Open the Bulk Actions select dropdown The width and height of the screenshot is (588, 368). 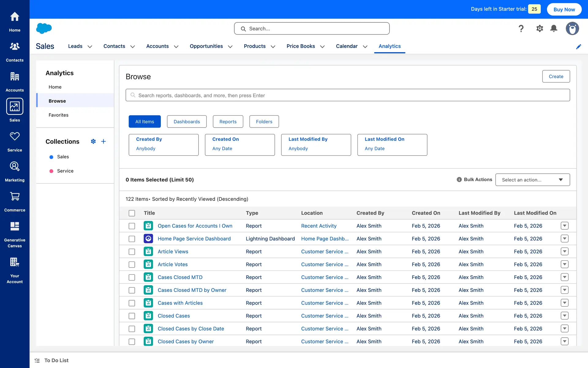click(532, 180)
